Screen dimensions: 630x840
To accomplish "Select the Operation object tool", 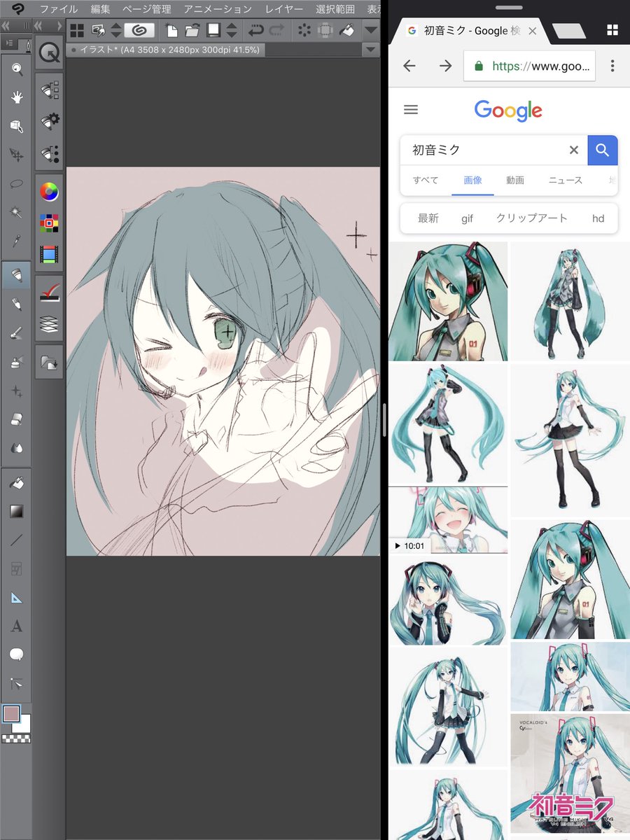I will coord(16,126).
